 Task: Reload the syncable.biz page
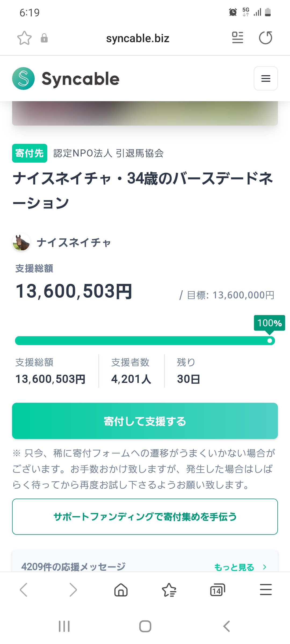(x=266, y=38)
